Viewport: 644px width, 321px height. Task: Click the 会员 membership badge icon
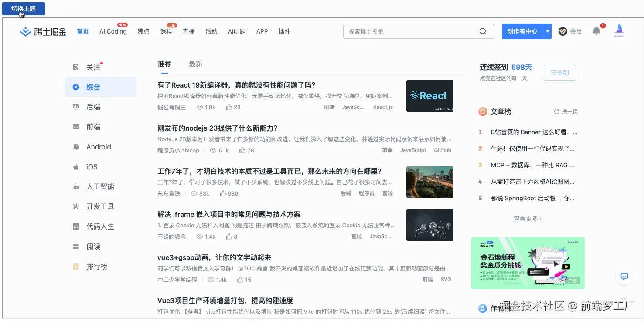pyautogui.click(x=562, y=31)
